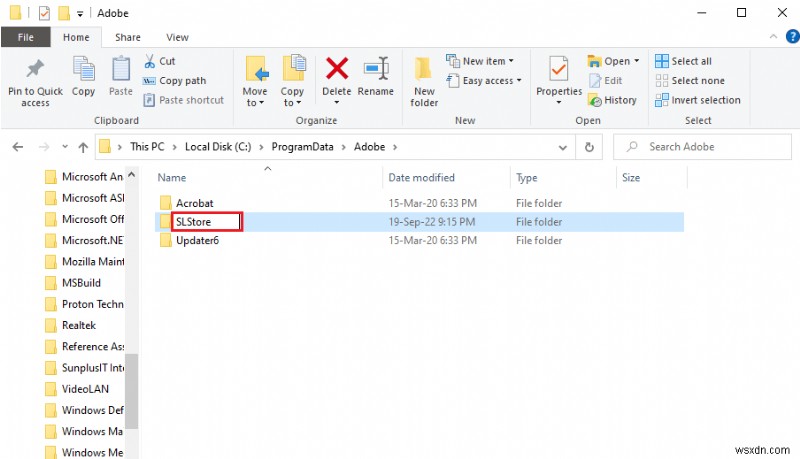Viewport: 800px width, 459px height.
Task: Open the Delete options dropdown arrow
Action: click(x=337, y=103)
